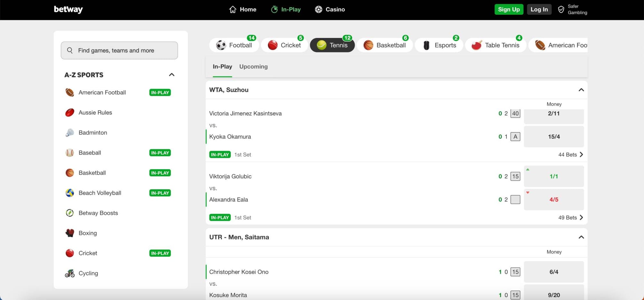Open 44 Bets for Kasintseva match
Viewport: 644px width, 300px height.
point(571,155)
